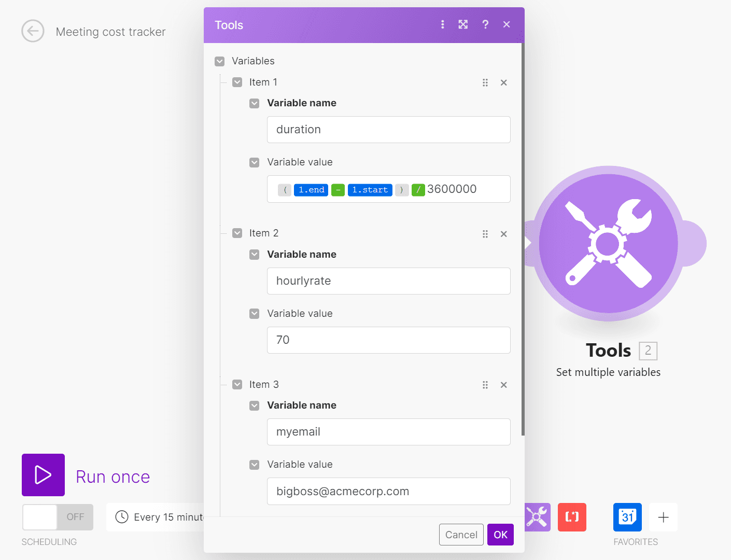Screen dimensions: 731x560
Task: Click drag handle for Item 2
Action: (485, 234)
